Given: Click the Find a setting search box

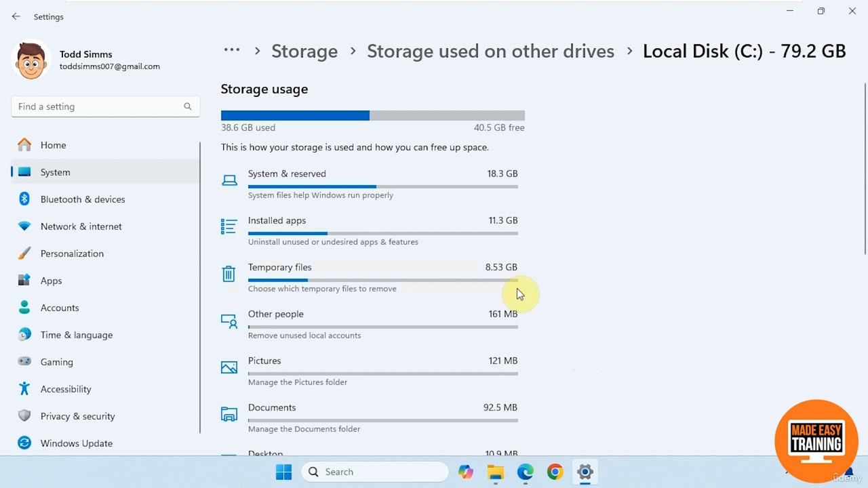Looking at the screenshot, I should 98,106.
